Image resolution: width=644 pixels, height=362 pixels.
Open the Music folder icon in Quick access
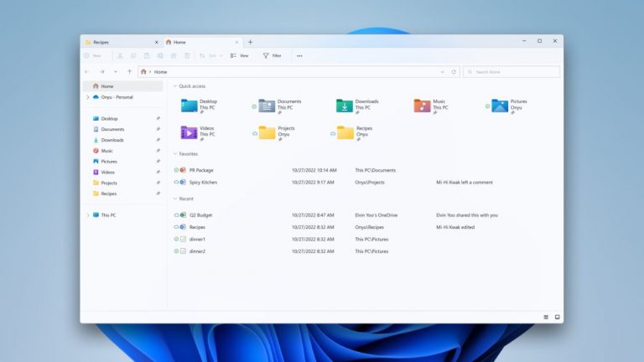click(x=422, y=106)
